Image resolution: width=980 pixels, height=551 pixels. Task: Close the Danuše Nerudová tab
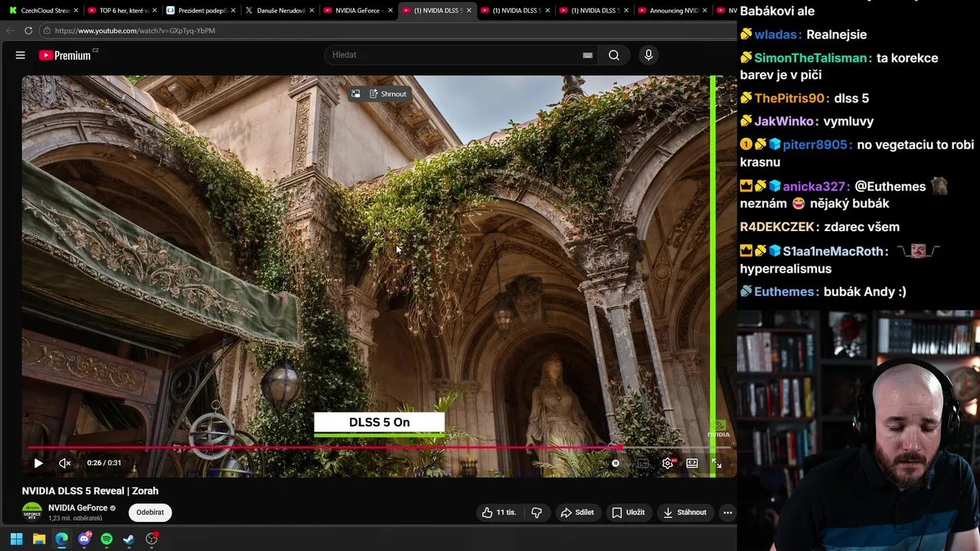tap(312, 11)
